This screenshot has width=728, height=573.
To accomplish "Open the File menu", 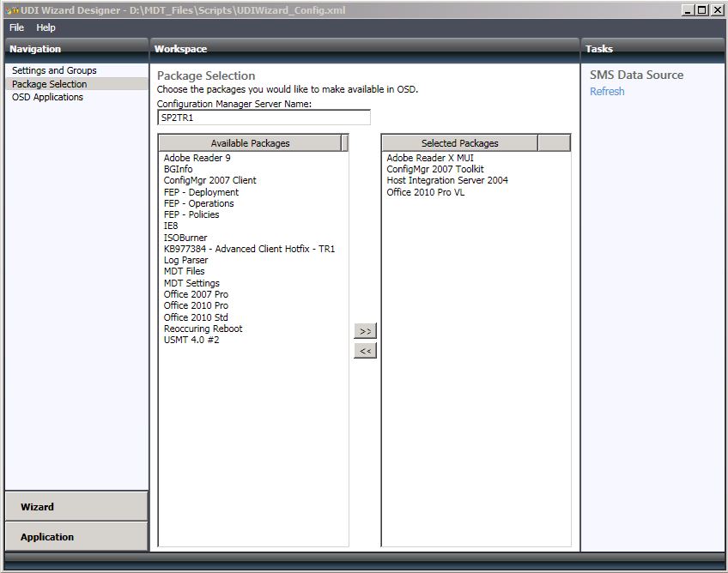I will pos(16,27).
